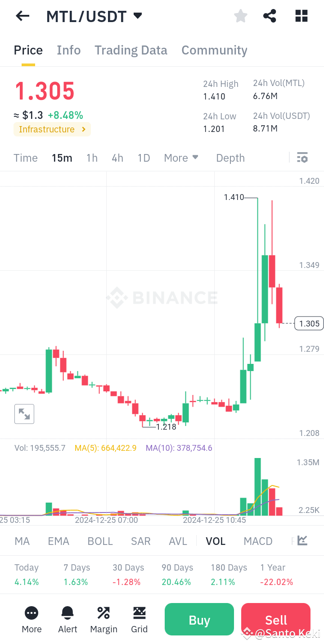Screen dimensions: 324x644
Task: Open the share options
Action: pyautogui.click(x=270, y=16)
